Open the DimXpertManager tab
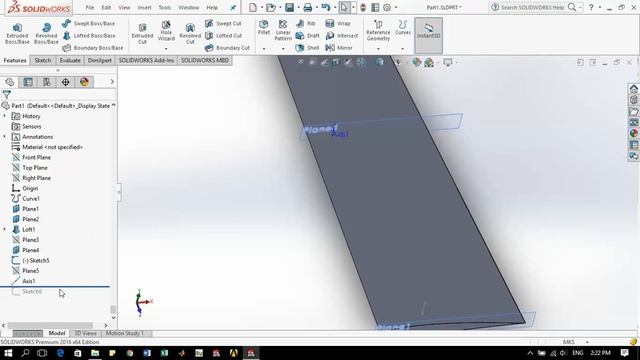Screen dimensions: 640x360 (x=66, y=82)
